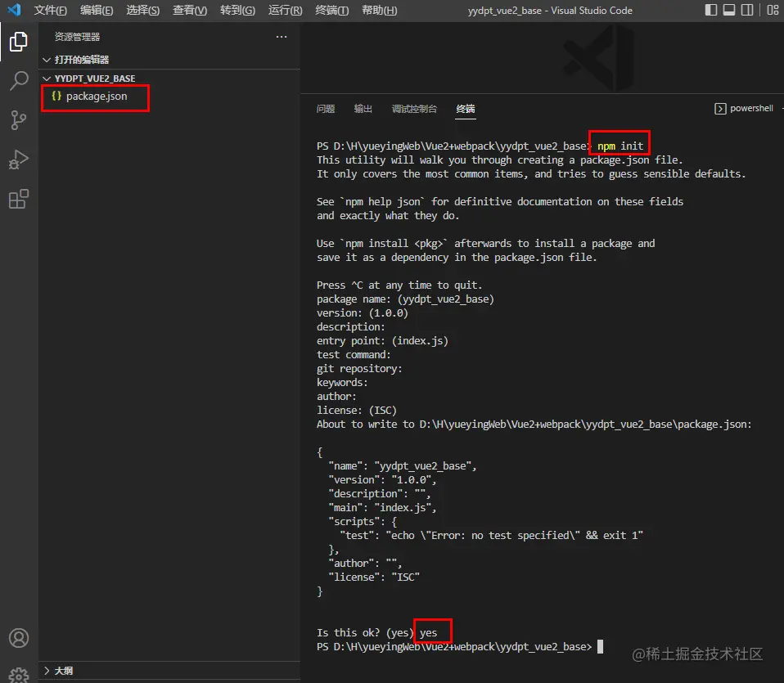
Task: Switch to the 输出 panel tab
Action: 363,109
